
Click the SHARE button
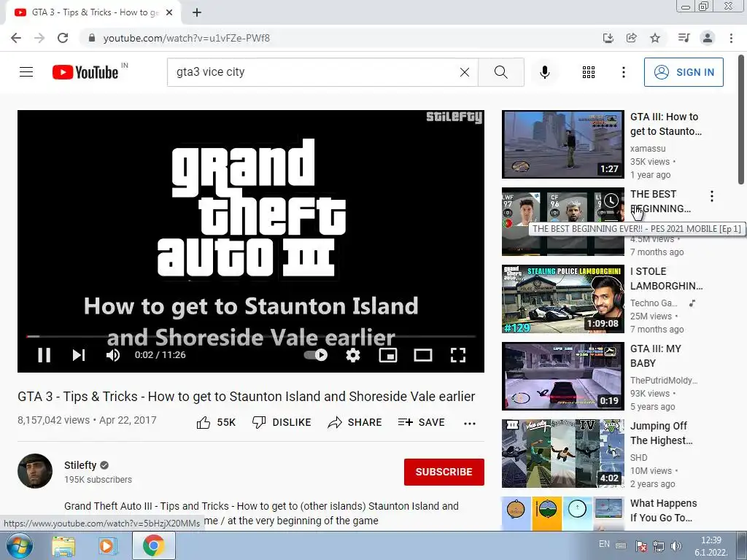pyautogui.click(x=355, y=422)
